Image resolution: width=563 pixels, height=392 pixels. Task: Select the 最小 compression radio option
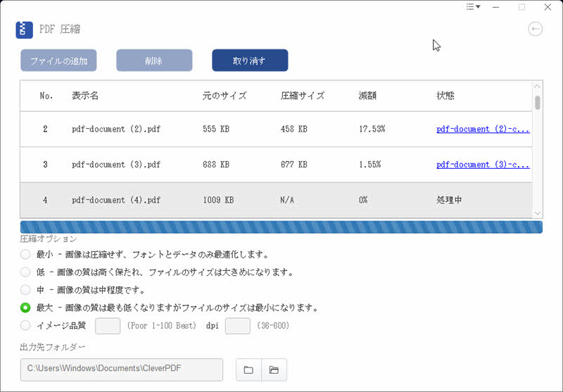point(25,254)
